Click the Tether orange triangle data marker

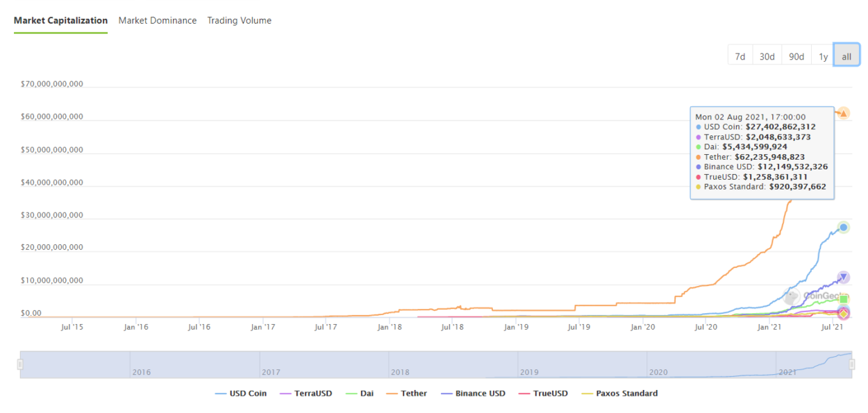(x=844, y=113)
